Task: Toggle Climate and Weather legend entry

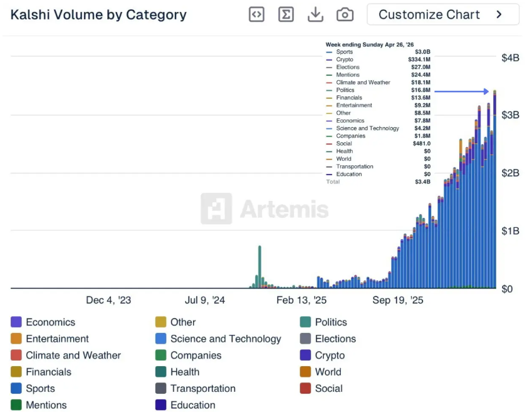Action: (73, 355)
